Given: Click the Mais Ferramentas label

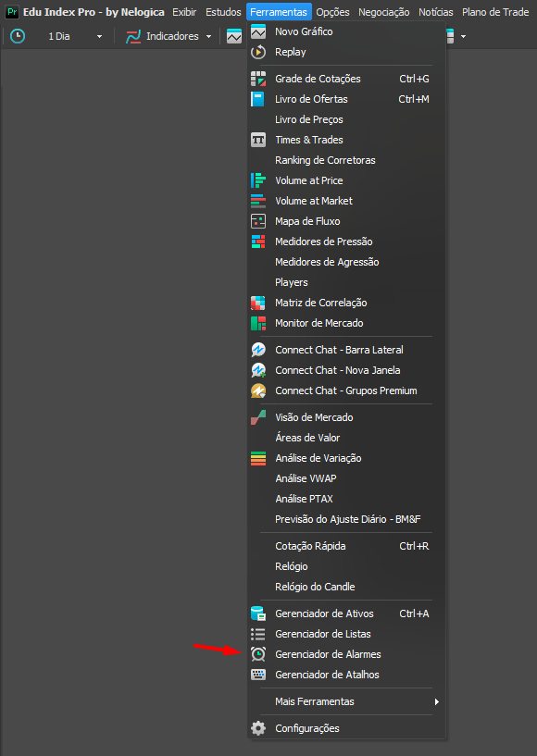Looking at the screenshot, I should (x=315, y=701).
